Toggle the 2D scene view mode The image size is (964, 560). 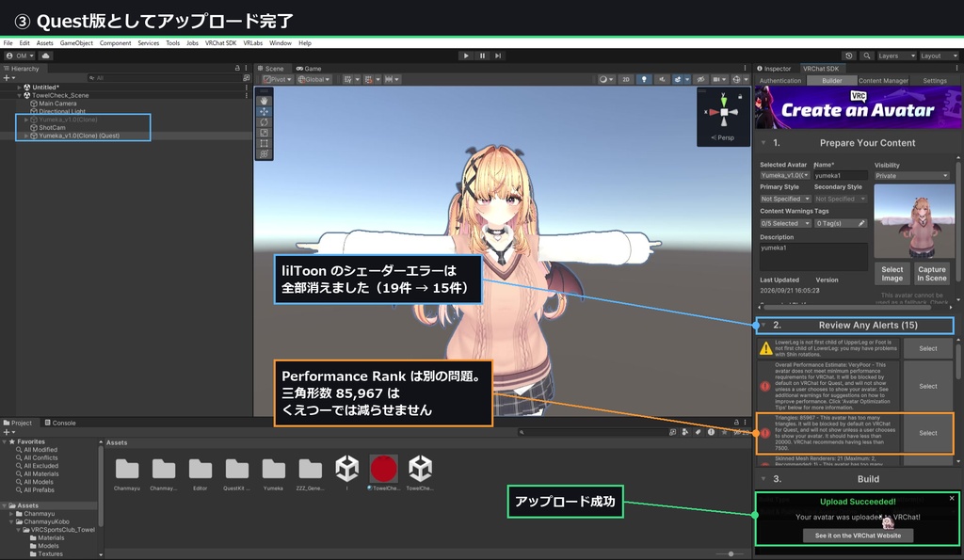[626, 79]
